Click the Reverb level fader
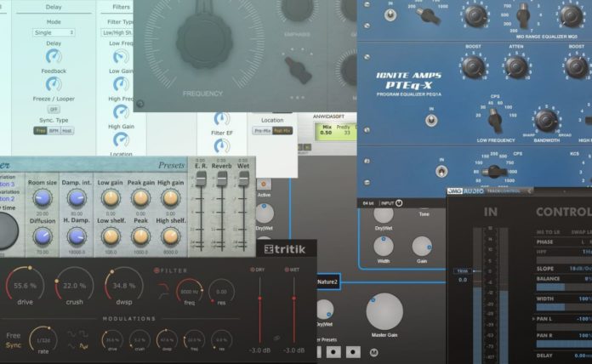The height and width of the screenshot is (364, 592). coord(221,180)
